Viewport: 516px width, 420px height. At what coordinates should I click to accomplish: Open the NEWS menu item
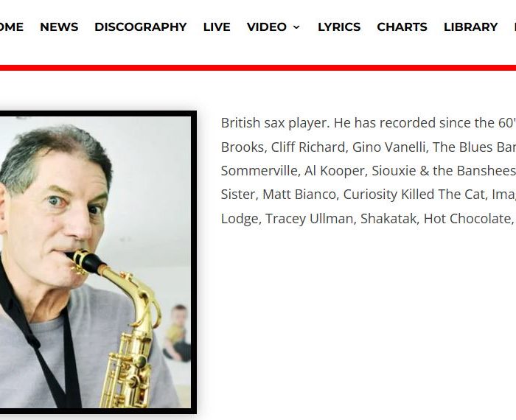59,27
